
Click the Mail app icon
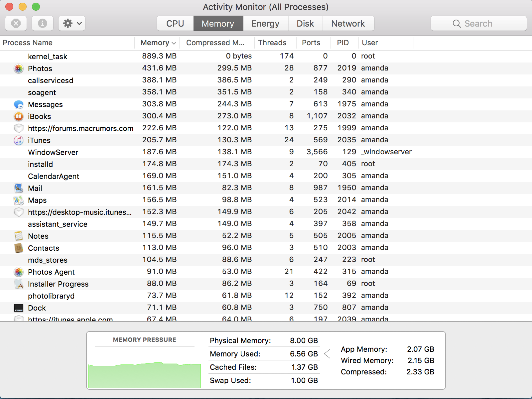pos(19,188)
